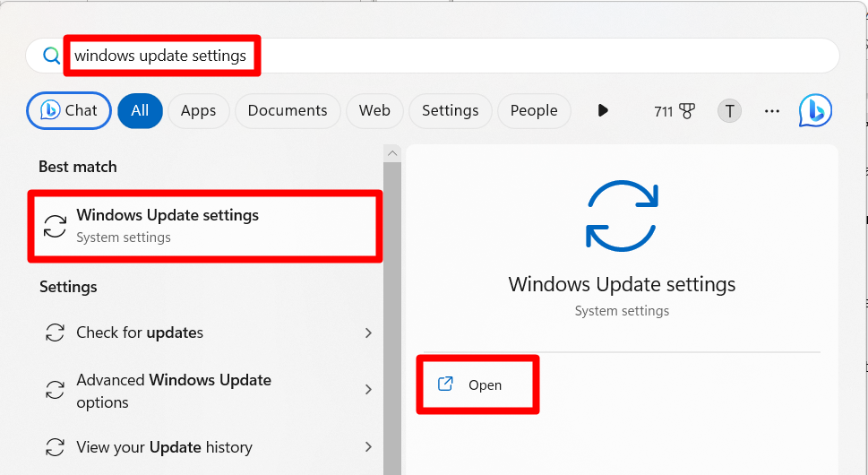Click sync icon beside Advanced Windows Update options
Viewport: 868px width, 475px height.
(x=55, y=390)
